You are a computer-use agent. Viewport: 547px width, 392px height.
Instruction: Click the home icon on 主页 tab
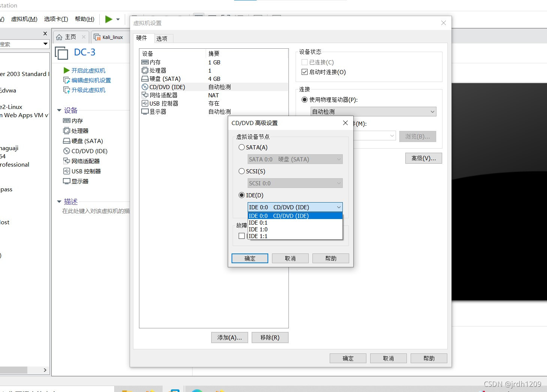(59, 37)
